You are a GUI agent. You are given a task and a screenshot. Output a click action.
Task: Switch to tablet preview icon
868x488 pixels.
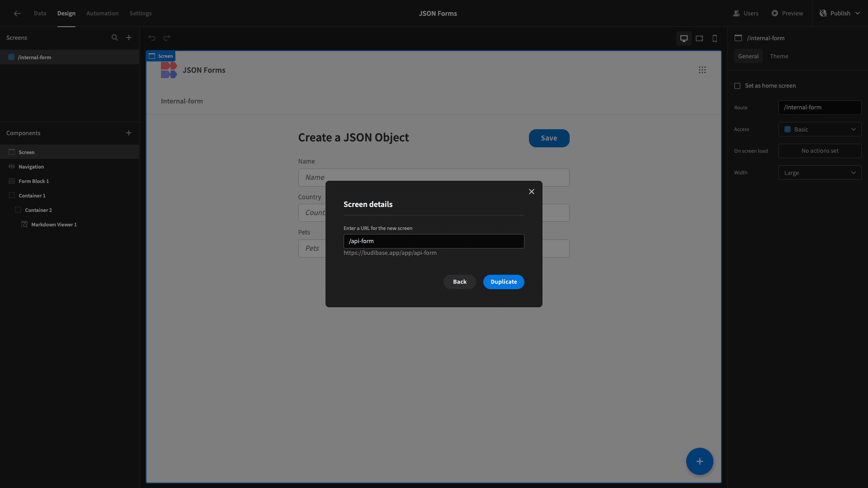tap(699, 38)
